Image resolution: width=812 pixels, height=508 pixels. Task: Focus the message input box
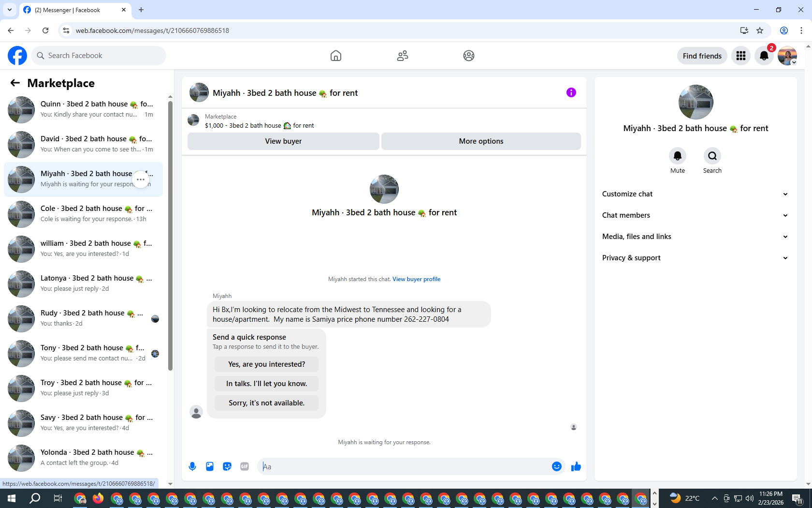(x=404, y=466)
